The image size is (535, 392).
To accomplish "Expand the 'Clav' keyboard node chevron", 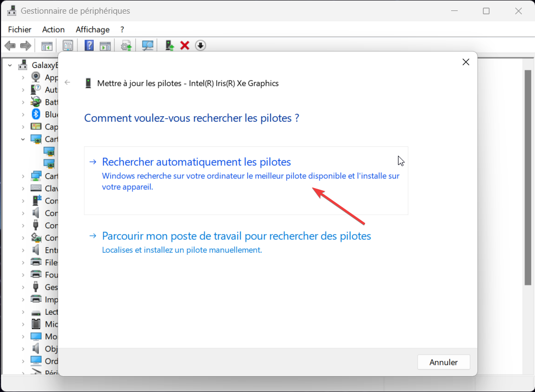I will point(23,188).
